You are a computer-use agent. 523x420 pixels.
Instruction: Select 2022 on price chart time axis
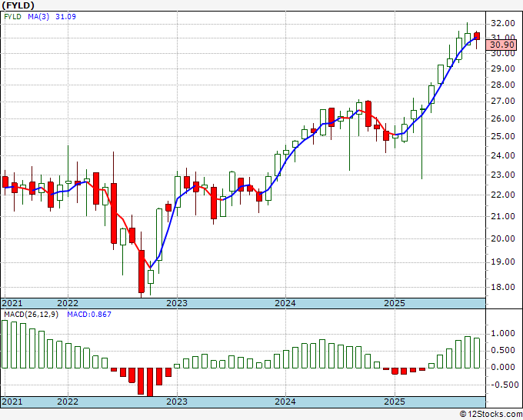(68, 303)
